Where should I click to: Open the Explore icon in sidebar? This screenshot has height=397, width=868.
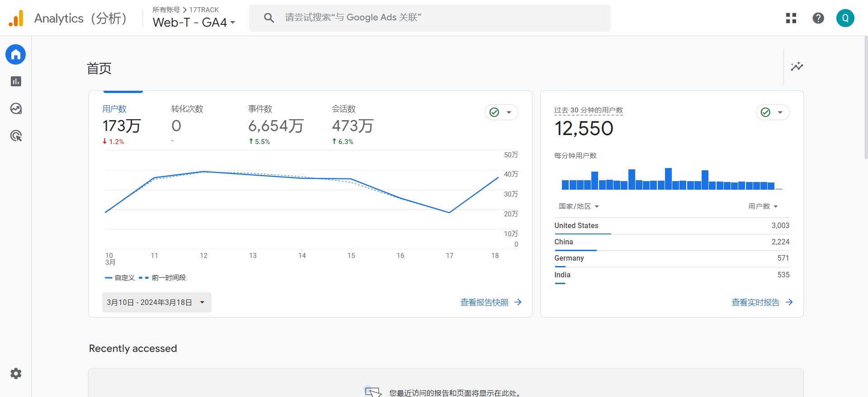[16, 108]
